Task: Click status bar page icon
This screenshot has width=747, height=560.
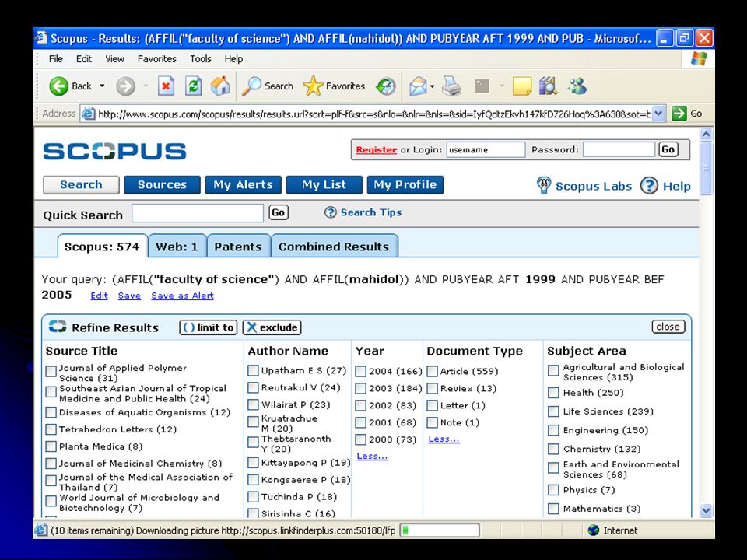Action: pos(41,530)
